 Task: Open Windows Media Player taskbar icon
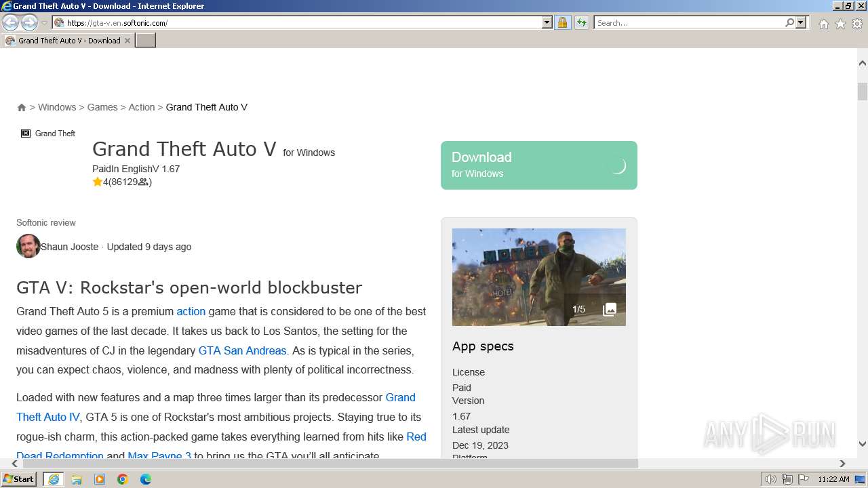click(100, 479)
